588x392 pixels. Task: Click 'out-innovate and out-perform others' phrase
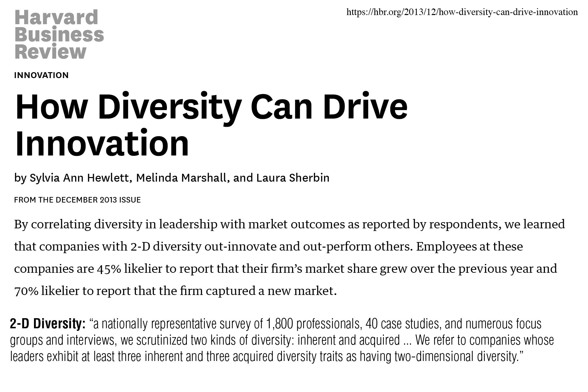[307, 246]
